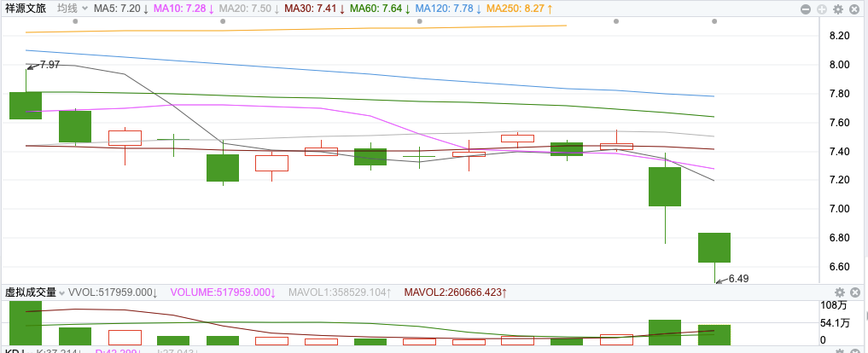Click the 6.60 price axis label
The height and width of the screenshot is (353, 868).
[x=840, y=267]
